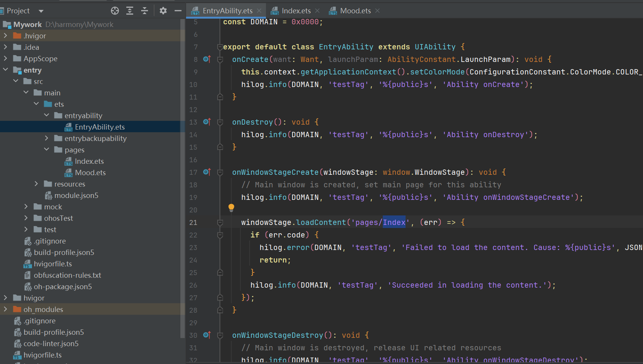This screenshot has height=364, width=643.
Task: Collapse the pages folder
Action: pyautogui.click(x=46, y=150)
